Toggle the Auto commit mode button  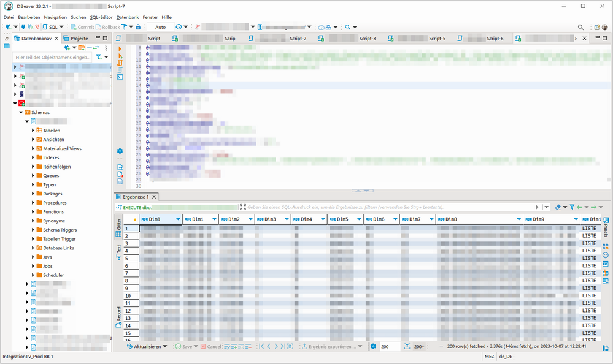[161, 27]
